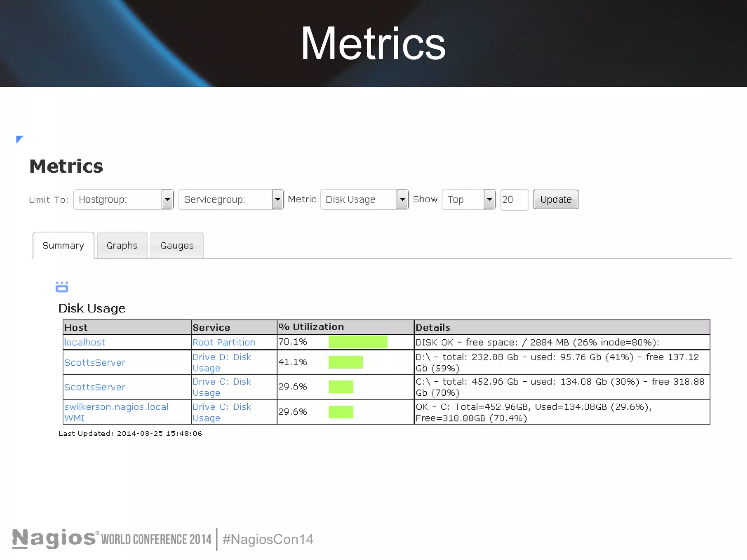Click the small blue corner triangle icon
This screenshot has height=560, width=747.
[x=20, y=139]
